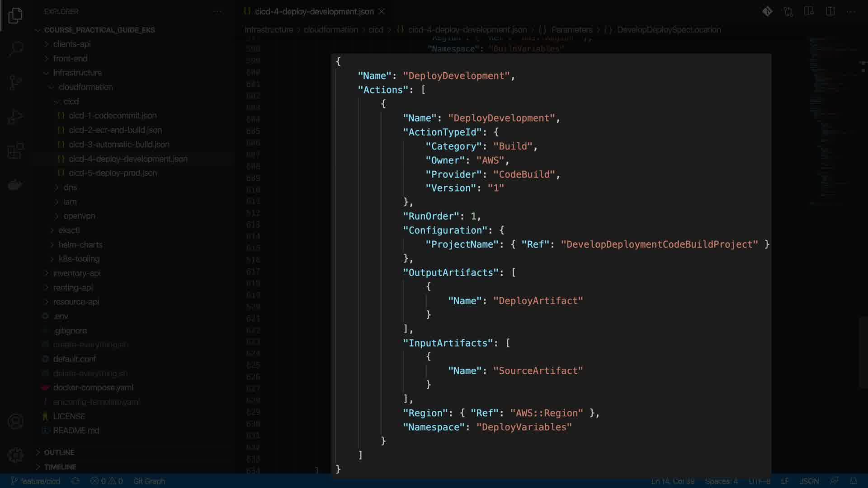
Task: Click the Accounts icon in activity bar
Action: [x=15, y=421]
